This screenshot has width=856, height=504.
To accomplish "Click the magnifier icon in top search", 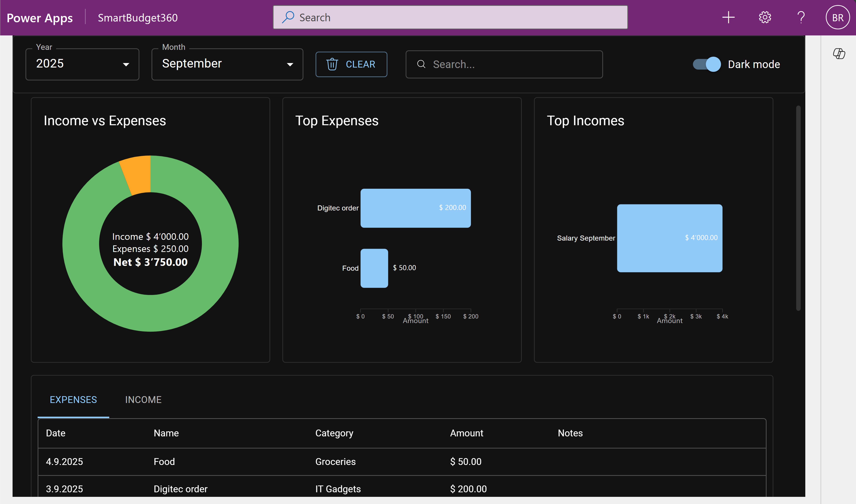I will pyautogui.click(x=288, y=17).
